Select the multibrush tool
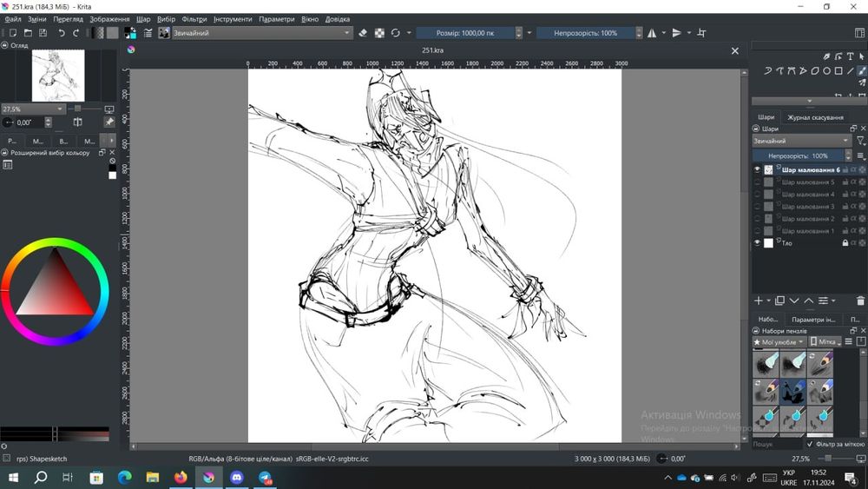Viewport: 868px width, 489px height. pos(862,83)
